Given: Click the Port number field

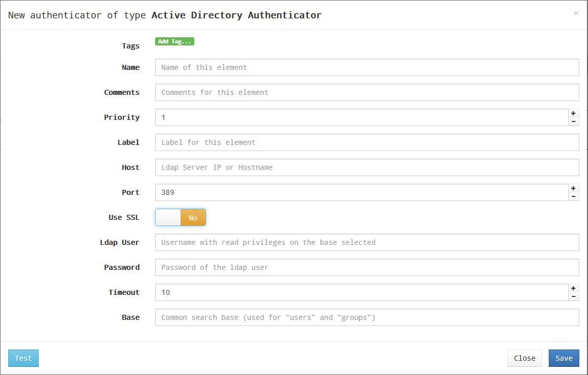Looking at the screenshot, I should click(x=362, y=192).
